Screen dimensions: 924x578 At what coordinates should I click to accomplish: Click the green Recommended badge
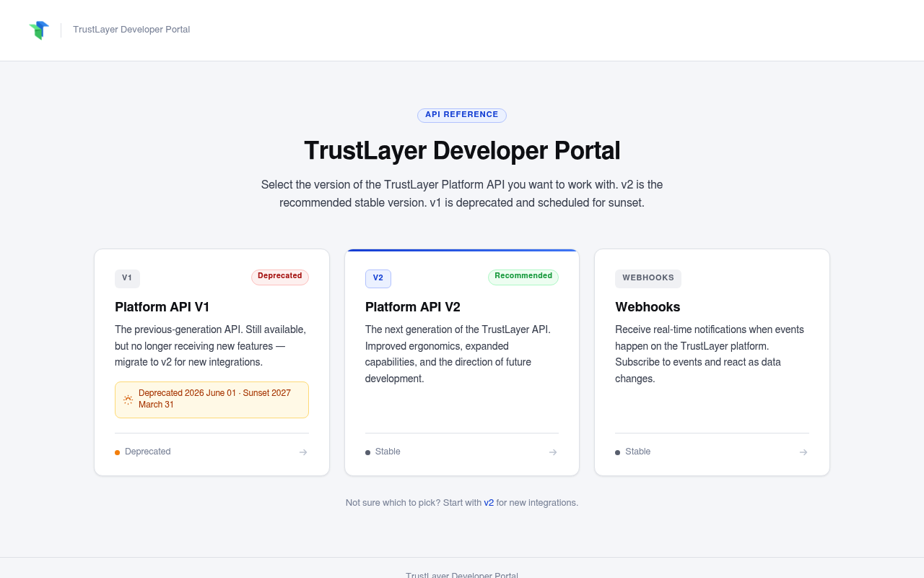[523, 277]
